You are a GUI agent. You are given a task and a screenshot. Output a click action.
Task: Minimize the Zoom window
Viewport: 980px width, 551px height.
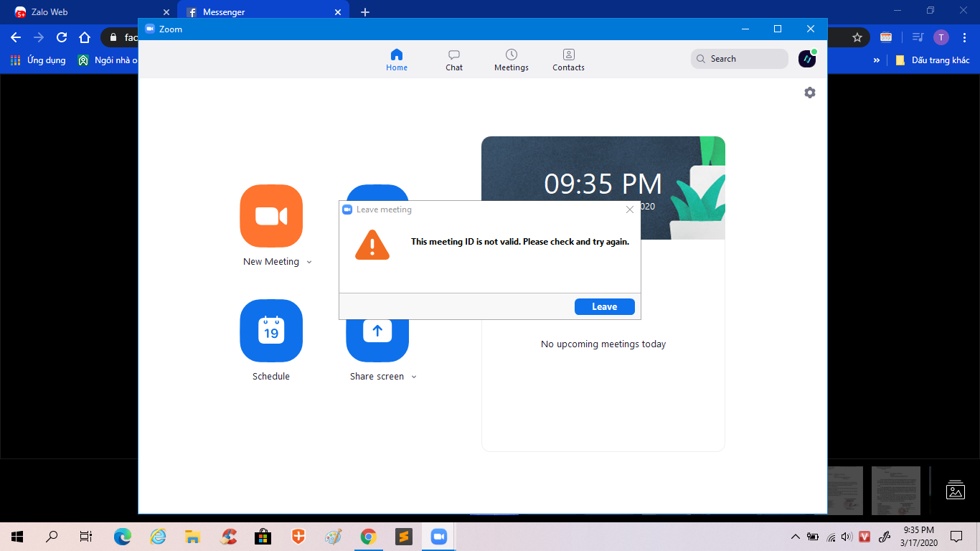(745, 29)
